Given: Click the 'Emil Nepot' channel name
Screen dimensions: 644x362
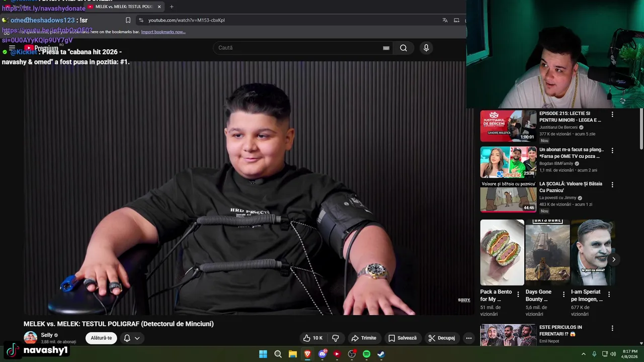Looking at the screenshot, I should (549, 341).
